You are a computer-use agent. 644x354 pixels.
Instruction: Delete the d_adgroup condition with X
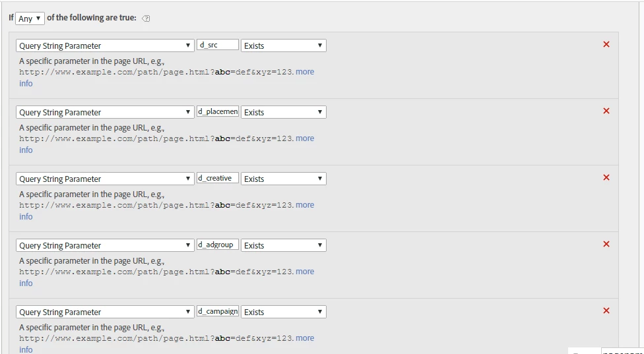(606, 244)
